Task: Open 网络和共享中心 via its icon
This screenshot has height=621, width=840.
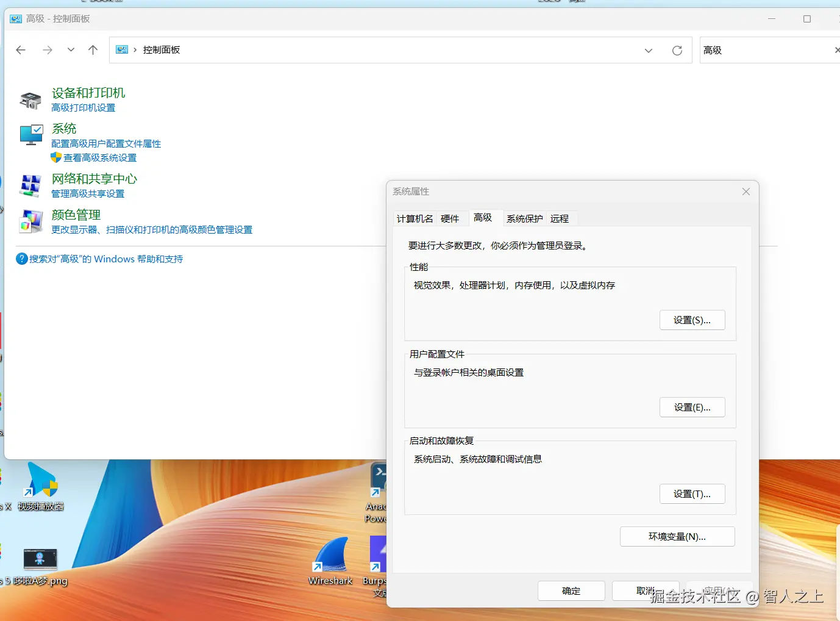Action: 30,185
